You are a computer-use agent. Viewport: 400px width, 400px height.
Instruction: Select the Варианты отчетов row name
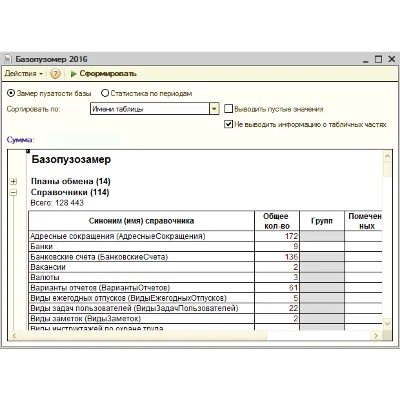100,288
